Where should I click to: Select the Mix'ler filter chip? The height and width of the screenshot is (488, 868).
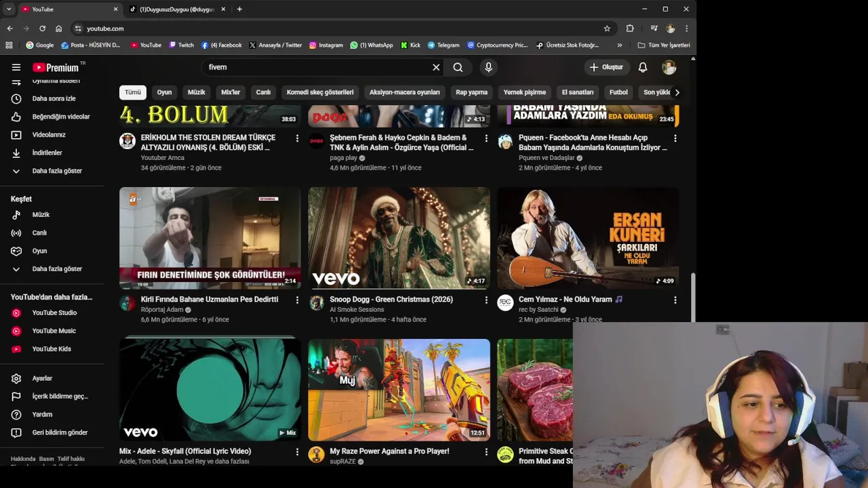[x=231, y=92]
